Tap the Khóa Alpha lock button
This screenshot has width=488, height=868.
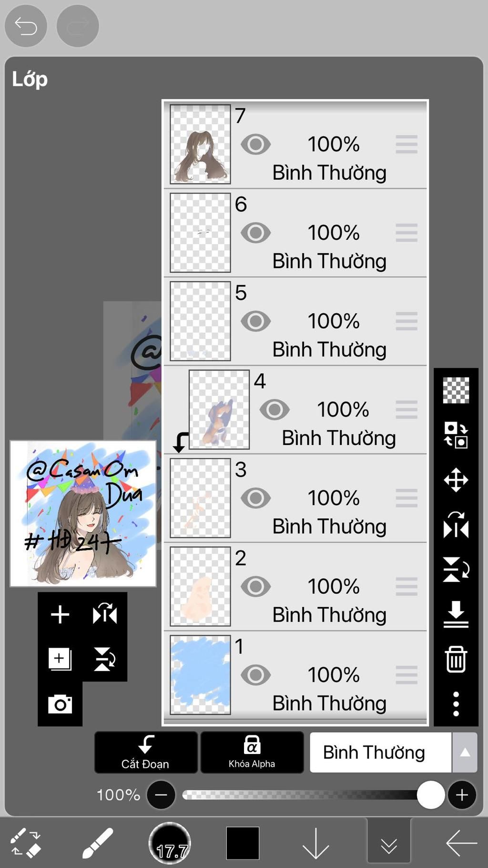(252, 753)
